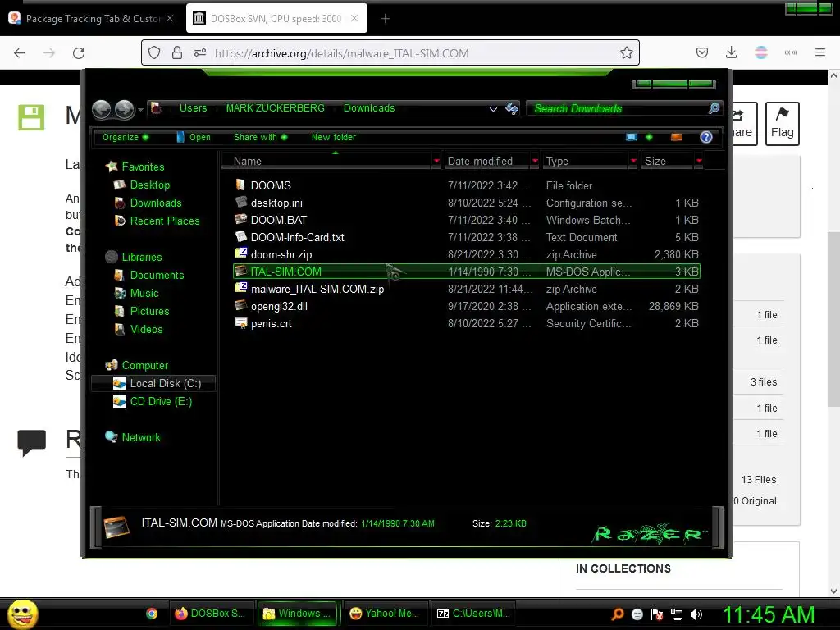Click Users in the breadcrumb path
This screenshot has height=630, width=840.
tap(193, 108)
